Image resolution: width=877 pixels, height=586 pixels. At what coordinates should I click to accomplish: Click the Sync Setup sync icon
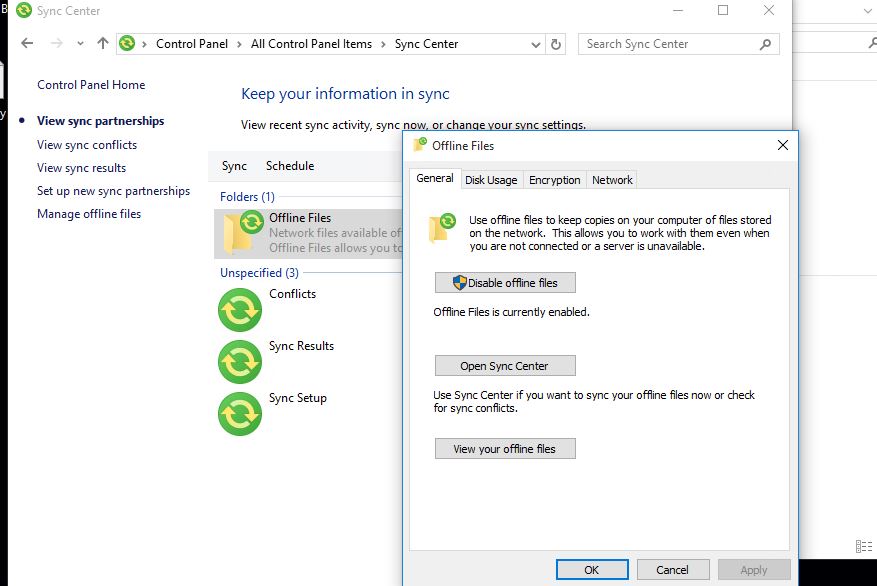(239, 414)
